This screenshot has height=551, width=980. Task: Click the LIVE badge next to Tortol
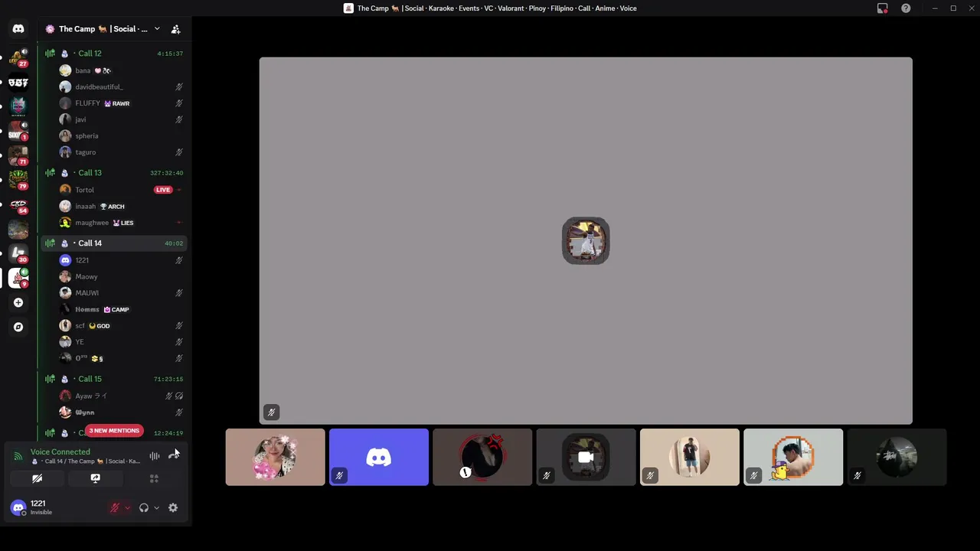tap(162, 190)
